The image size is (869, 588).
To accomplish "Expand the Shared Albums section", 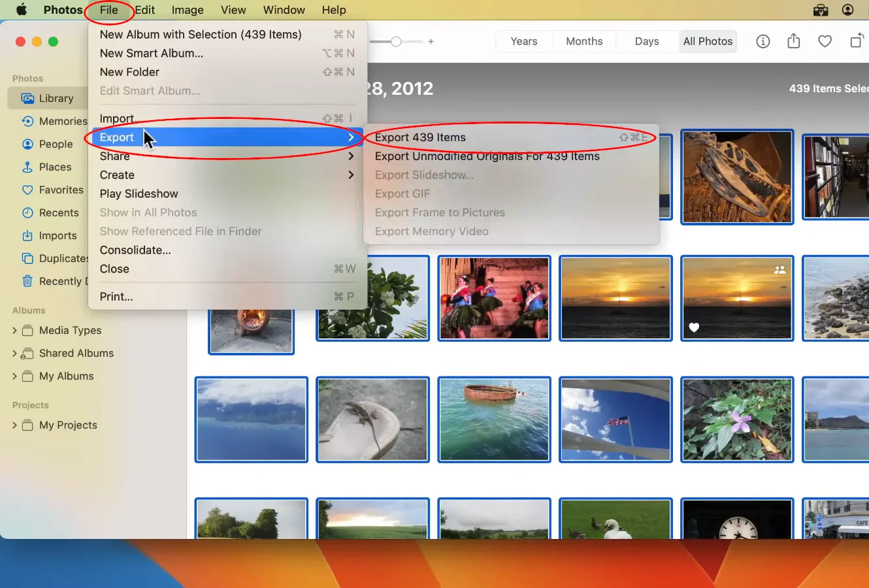I will (x=14, y=353).
